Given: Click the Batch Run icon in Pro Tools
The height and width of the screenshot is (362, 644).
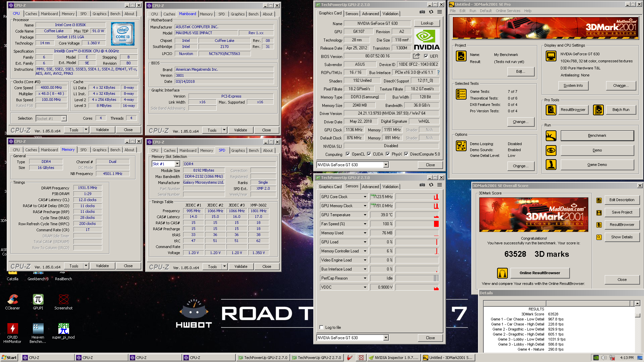Looking at the screenshot, I should [598, 110].
